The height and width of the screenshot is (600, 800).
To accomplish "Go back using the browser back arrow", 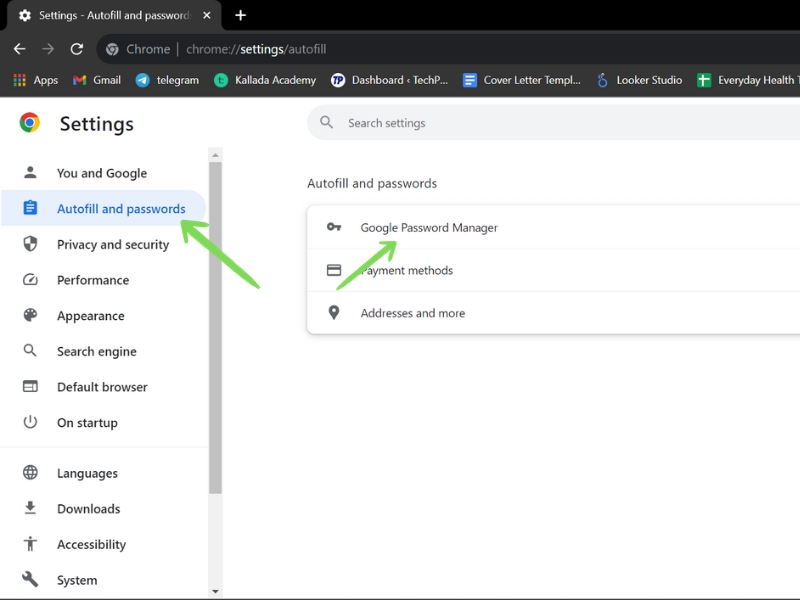I will (19, 49).
